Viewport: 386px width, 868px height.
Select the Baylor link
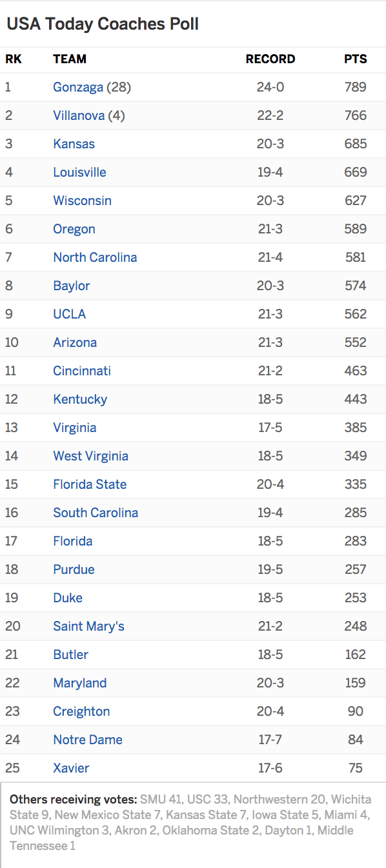click(x=72, y=286)
